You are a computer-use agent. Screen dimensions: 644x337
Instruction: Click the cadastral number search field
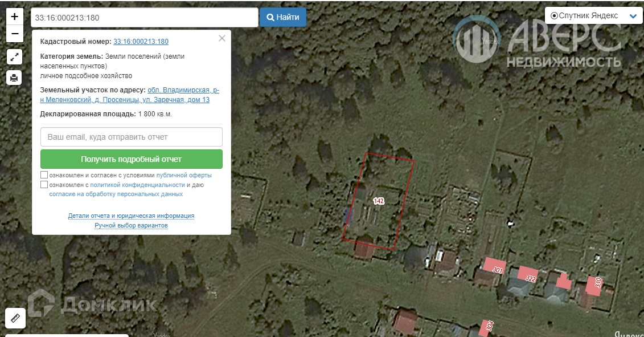145,18
